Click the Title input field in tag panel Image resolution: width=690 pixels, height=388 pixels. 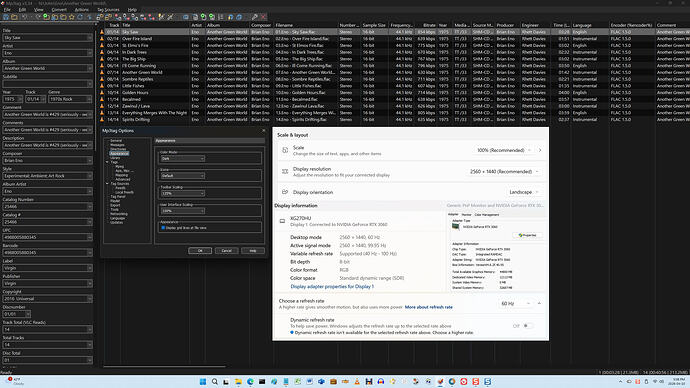point(47,38)
